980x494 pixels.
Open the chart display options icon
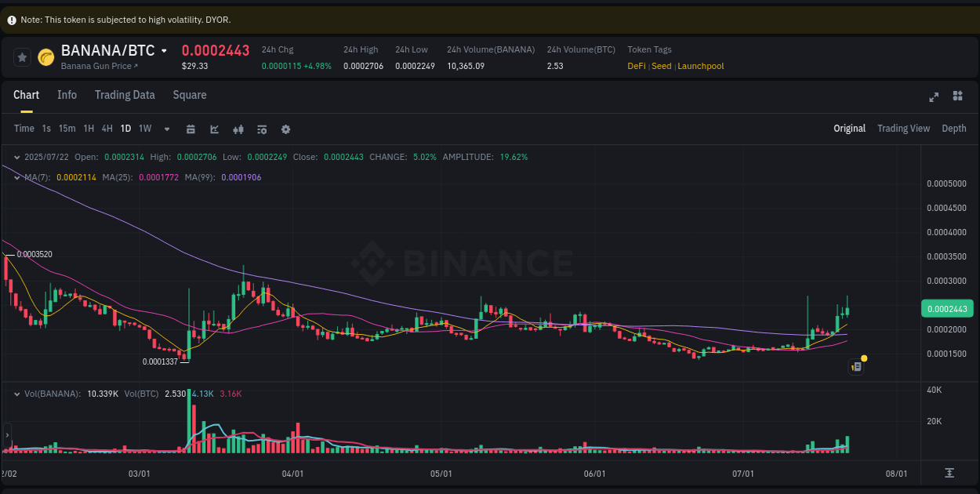(262, 129)
